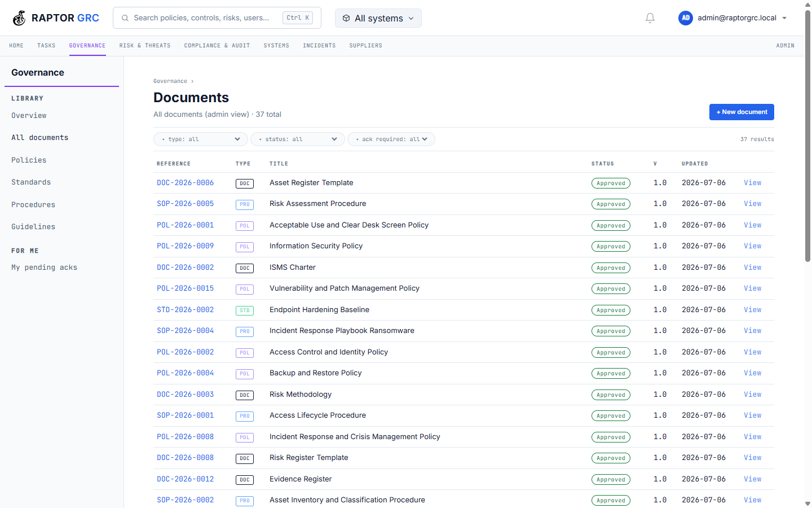Screen dimensions: 812x508
Task: Click the search magnifier icon
Action: pyautogui.click(x=125, y=18)
